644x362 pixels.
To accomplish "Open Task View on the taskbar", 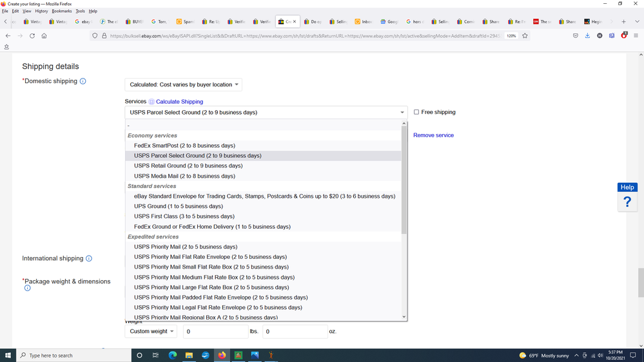I will 155,355.
